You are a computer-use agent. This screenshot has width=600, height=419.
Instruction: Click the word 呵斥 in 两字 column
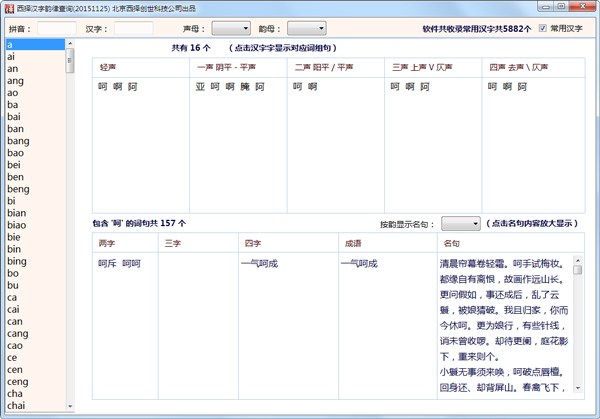pos(108,264)
